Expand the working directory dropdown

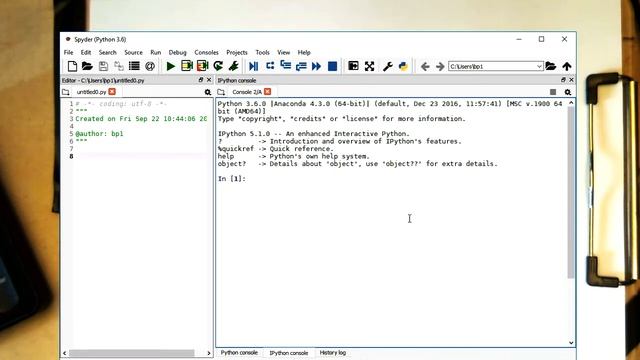(539, 66)
